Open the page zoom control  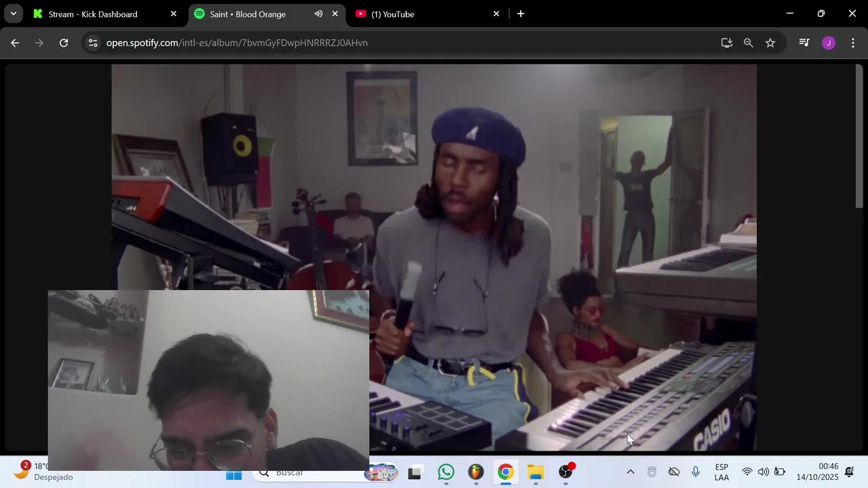[x=749, y=43]
